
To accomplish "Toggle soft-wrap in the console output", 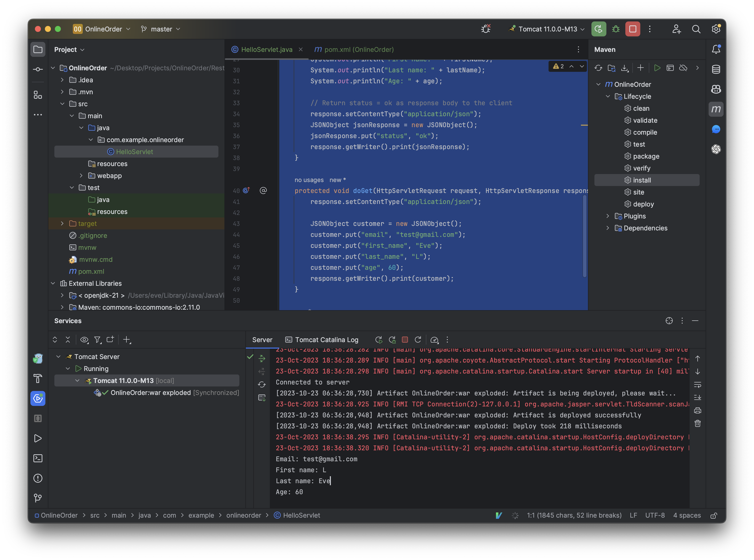I will tap(698, 384).
